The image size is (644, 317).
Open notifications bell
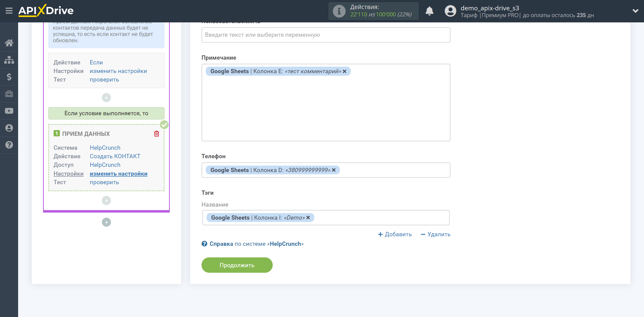coord(429,11)
